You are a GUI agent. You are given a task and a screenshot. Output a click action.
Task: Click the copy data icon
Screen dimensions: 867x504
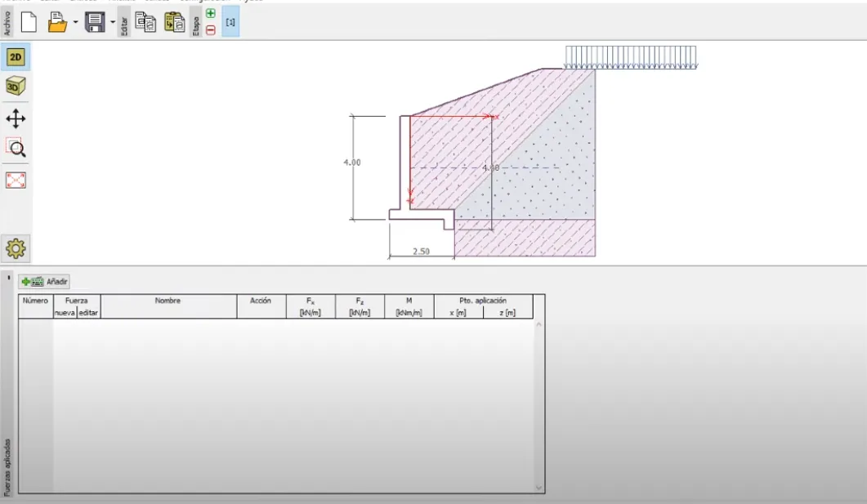point(145,22)
